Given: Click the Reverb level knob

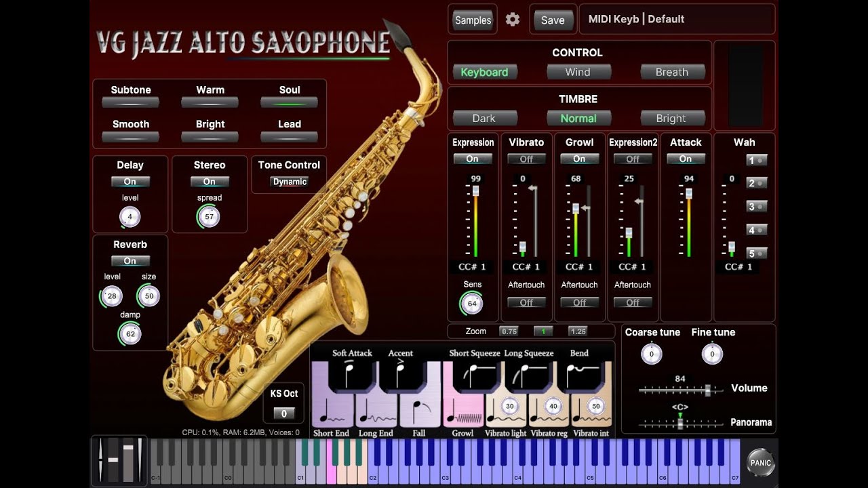Looking at the screenshot, I should coord(111,296).
